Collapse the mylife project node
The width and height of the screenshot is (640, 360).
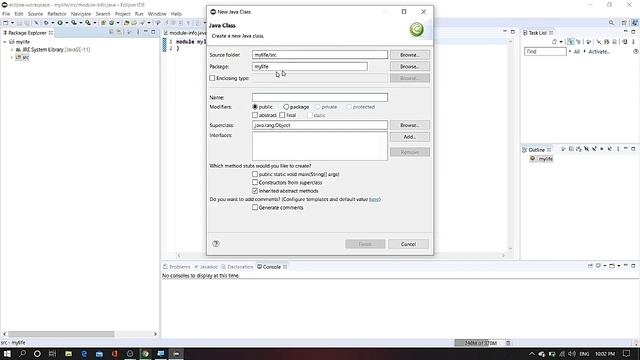pos(4,42)
